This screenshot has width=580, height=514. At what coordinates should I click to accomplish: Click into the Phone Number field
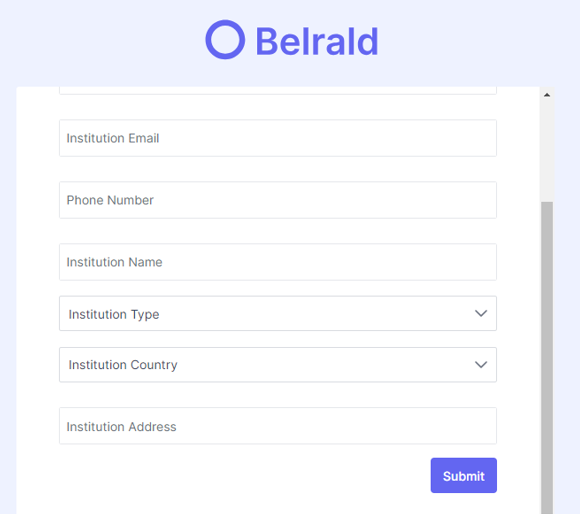coord(278,200)
